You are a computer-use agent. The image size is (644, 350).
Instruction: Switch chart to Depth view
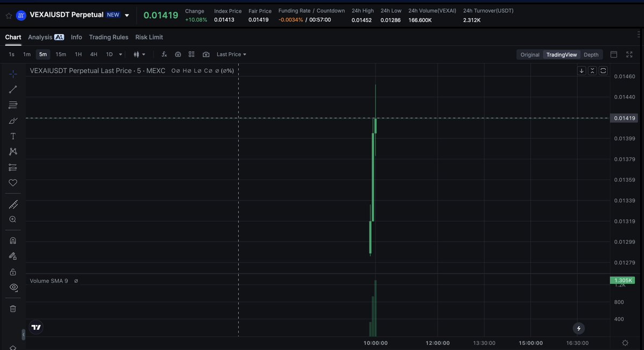click(591, 55)
